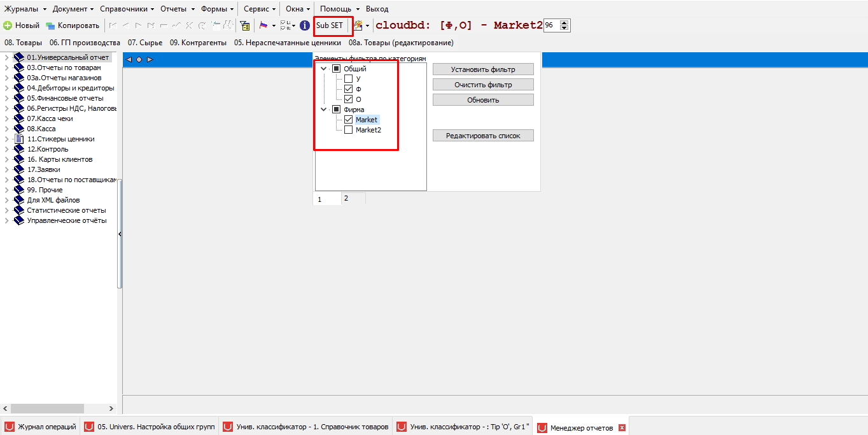Click the Копировать copy icon

pos(50,25)
